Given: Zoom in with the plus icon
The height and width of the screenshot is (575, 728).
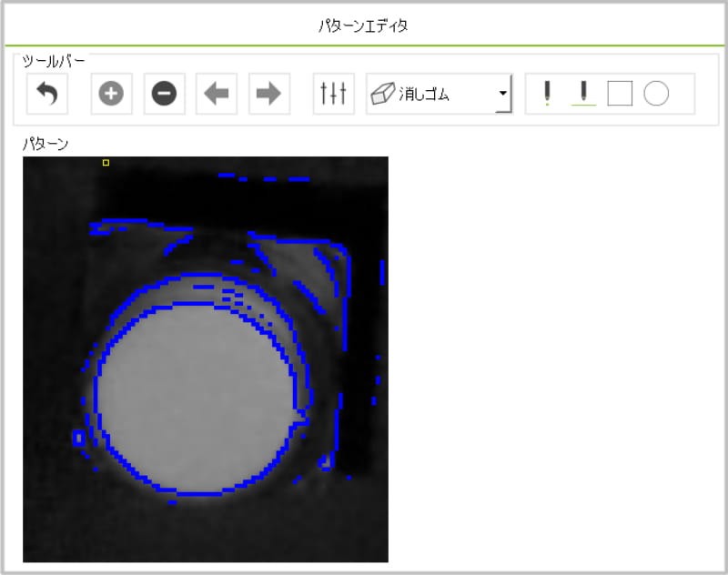Looking at the screenshot, I should pos(111,94).
